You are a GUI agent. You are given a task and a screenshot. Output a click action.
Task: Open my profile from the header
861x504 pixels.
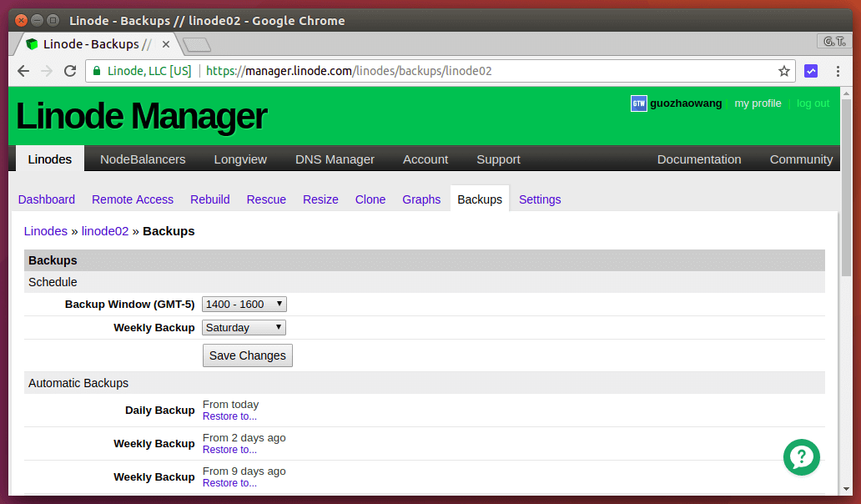tap(758, 103)
